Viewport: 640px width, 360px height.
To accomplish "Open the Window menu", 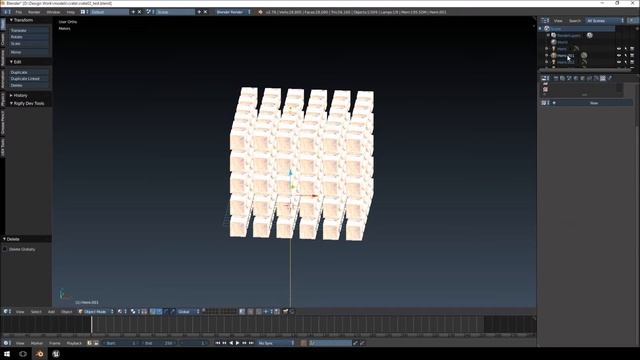I will [53, 12].
